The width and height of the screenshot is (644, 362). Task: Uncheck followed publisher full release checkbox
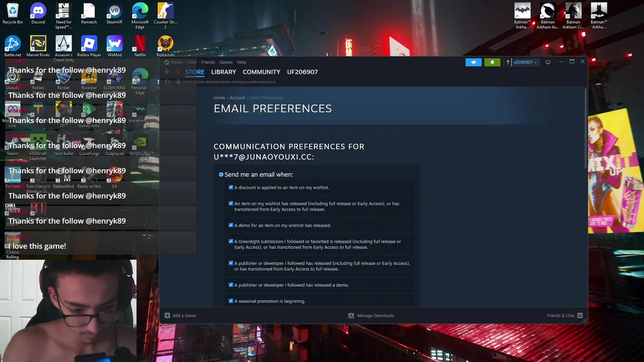pyautogui.click(x=231, y=262)
